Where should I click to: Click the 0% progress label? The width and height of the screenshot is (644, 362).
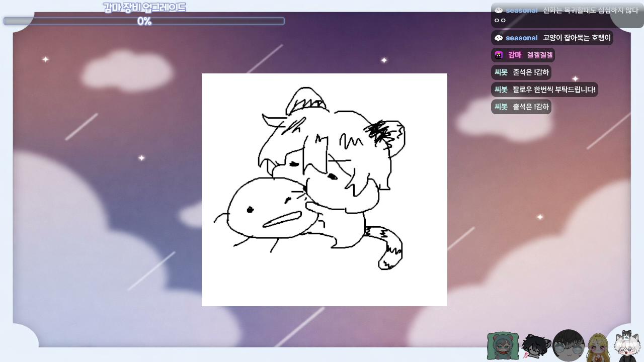pos(144,21)
